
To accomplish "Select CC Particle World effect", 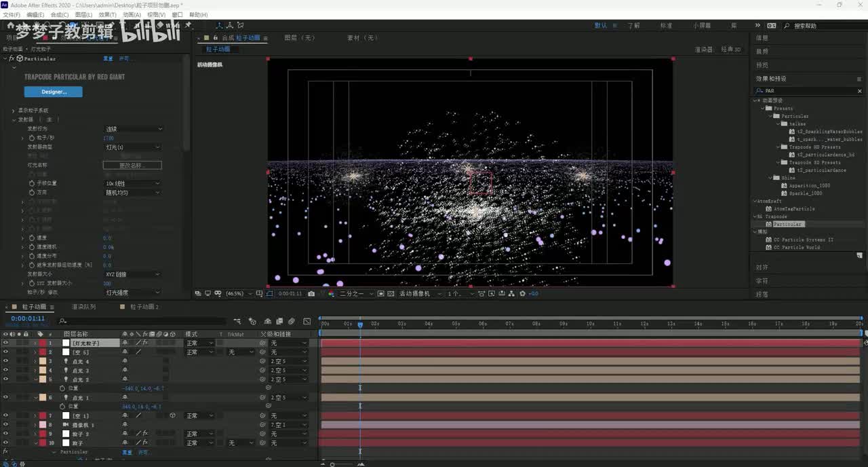I will point(797,247).
